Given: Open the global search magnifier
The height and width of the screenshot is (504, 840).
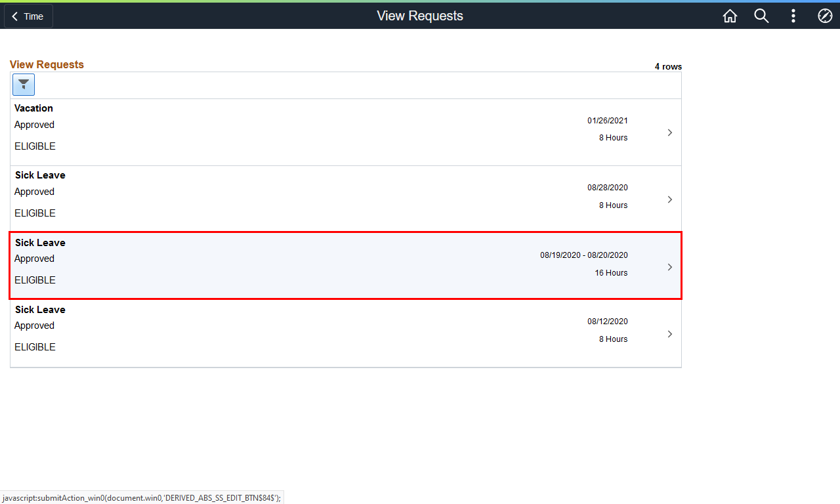Looking at the screenshot, I should click(761, 16).
